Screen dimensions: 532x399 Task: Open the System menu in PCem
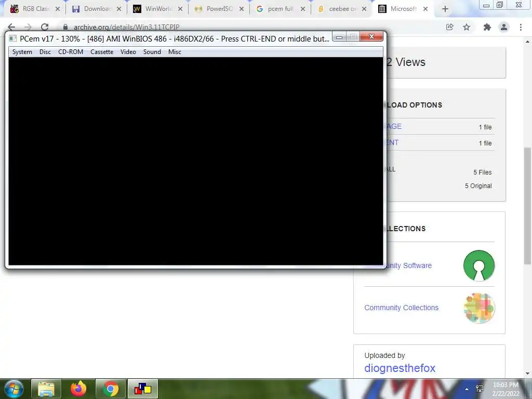[22, 52]
